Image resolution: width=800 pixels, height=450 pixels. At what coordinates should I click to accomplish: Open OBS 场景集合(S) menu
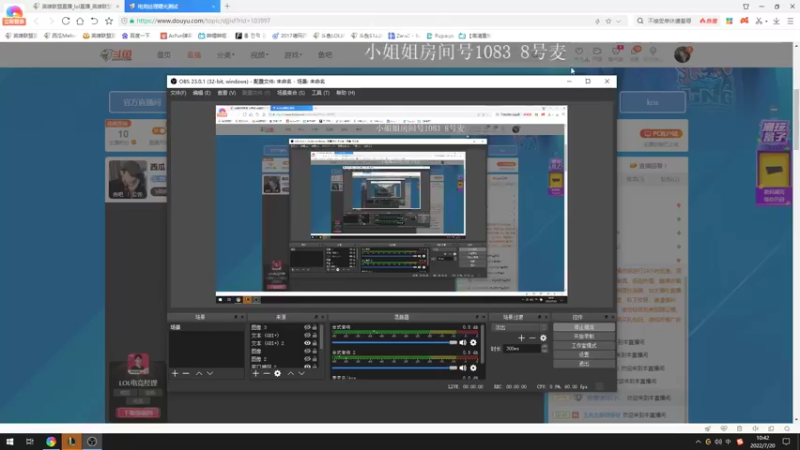291,93
